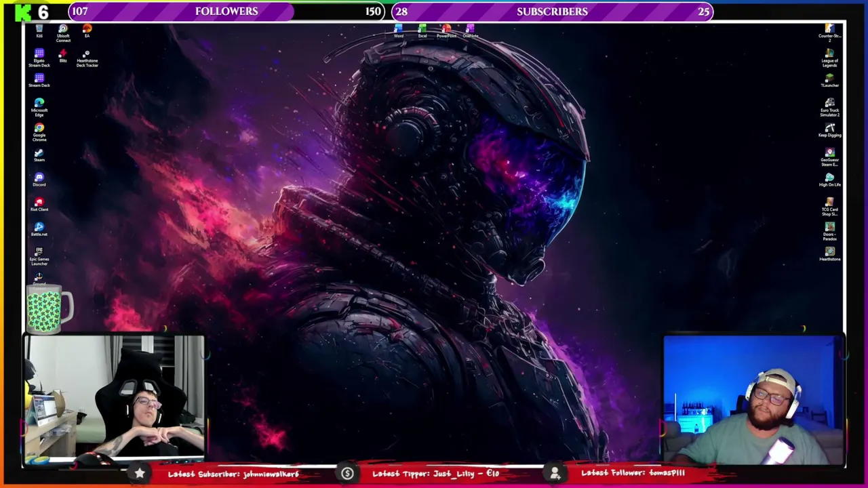Click the SUBSCRIBERS goal progress bar
This screenshot has width=868, height=488.
(552, 12)
